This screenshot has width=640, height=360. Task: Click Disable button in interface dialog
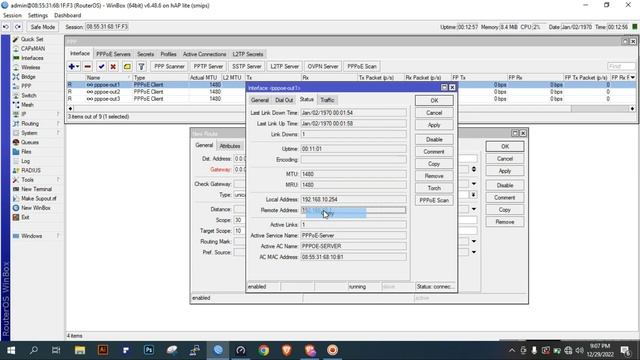[x=434, y=140]
